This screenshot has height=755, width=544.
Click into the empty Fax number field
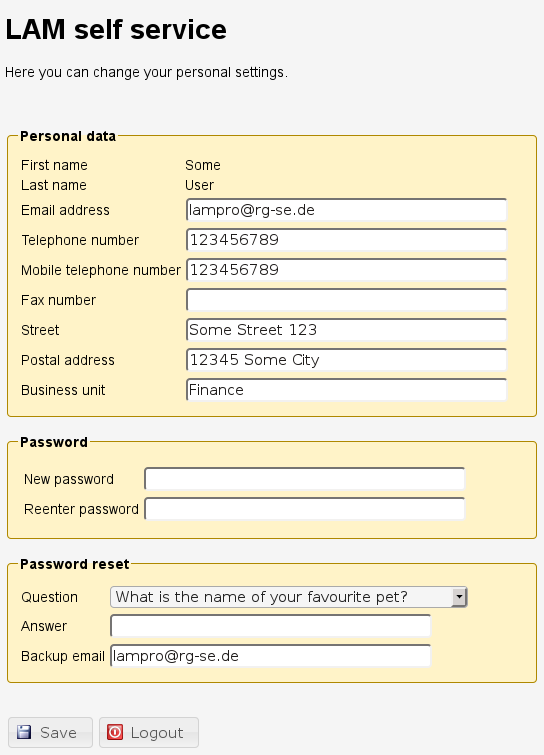346,300
